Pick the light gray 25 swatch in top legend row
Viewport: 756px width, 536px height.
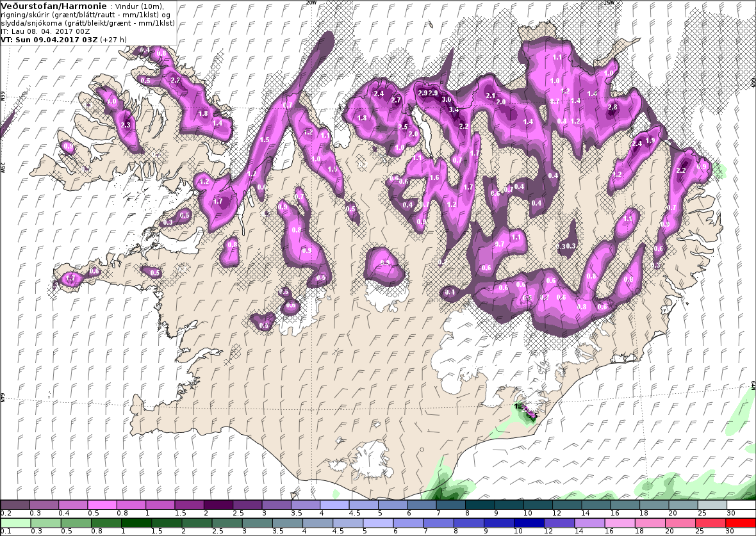(x=712, y=505)
